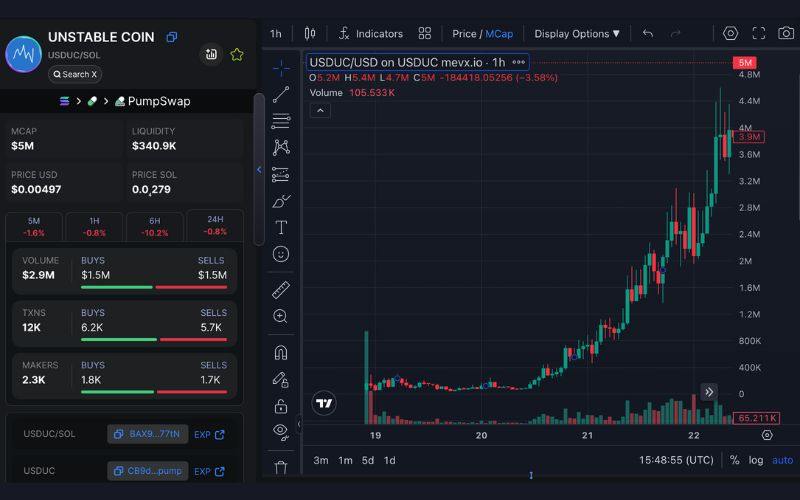Viewport: 800px width, 500px height.
Task: Click the TradingView logo
Action: pyautogui.click(x=324, y=403)
